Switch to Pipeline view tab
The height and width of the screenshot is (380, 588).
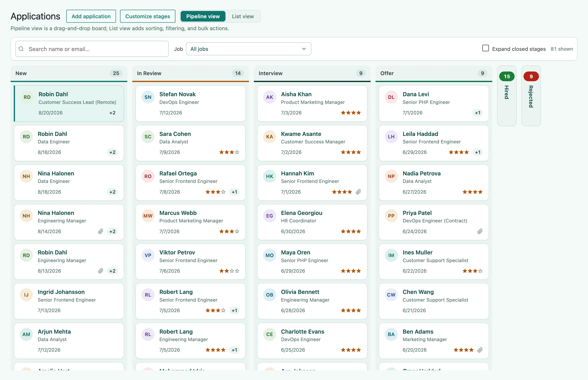point(203,16)
